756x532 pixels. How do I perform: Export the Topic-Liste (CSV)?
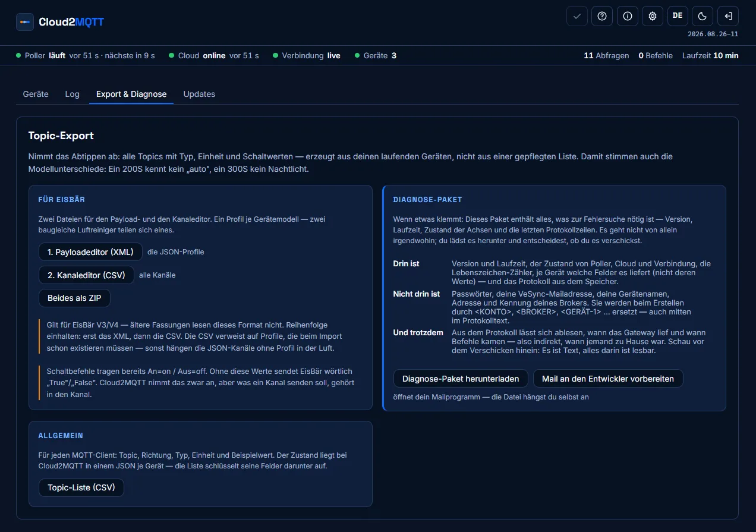pos(81,487)
